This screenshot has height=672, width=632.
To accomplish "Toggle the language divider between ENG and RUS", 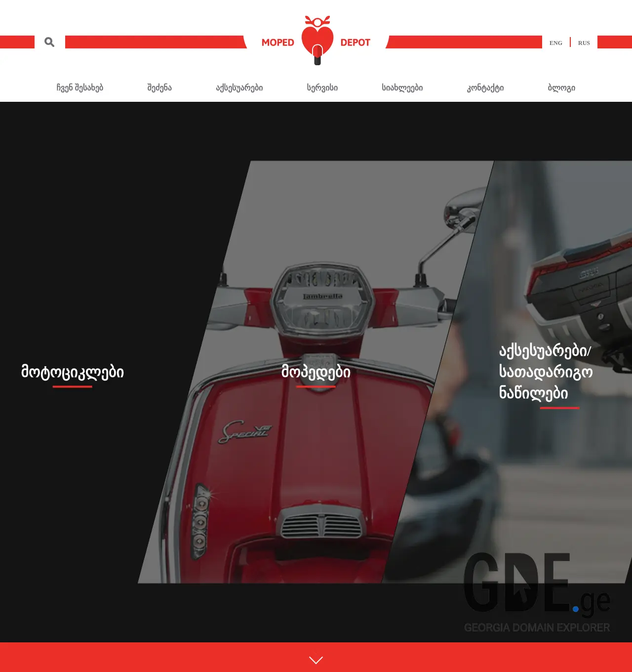I will 570,42.
